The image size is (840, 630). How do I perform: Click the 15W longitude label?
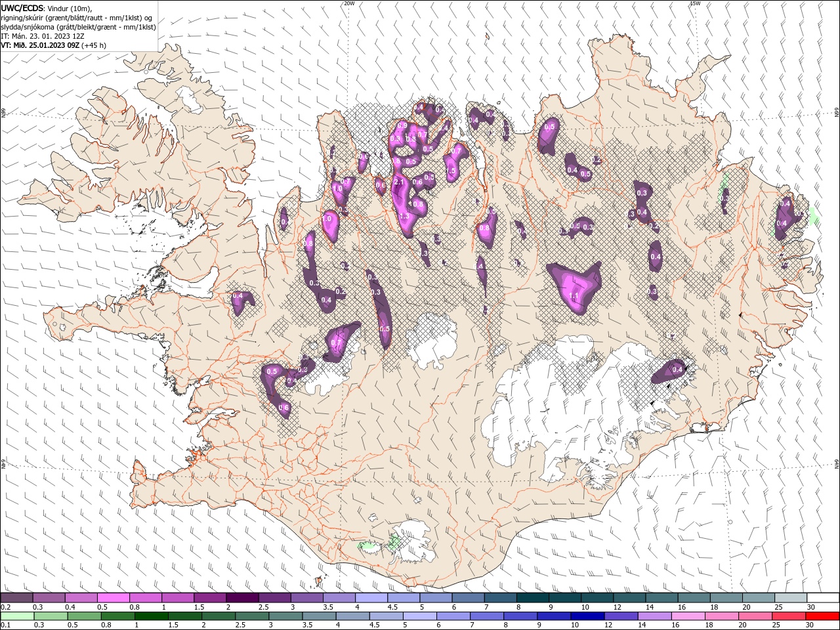695,3
